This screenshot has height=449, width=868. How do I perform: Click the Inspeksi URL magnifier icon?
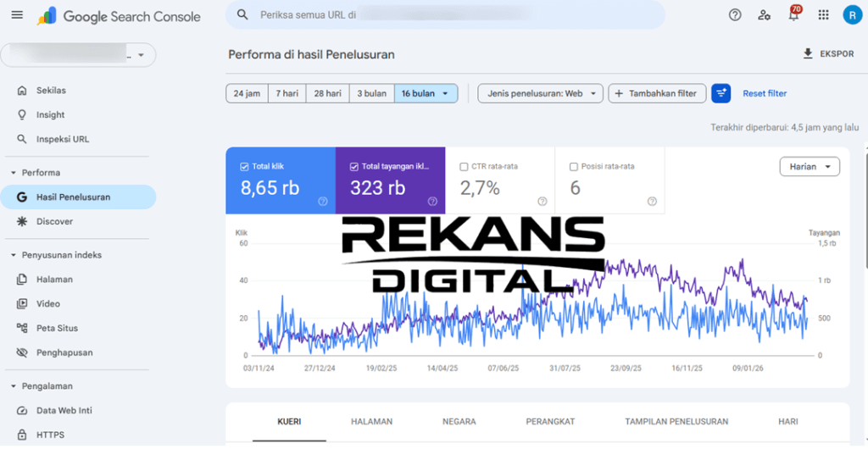(x=22, y=139)
